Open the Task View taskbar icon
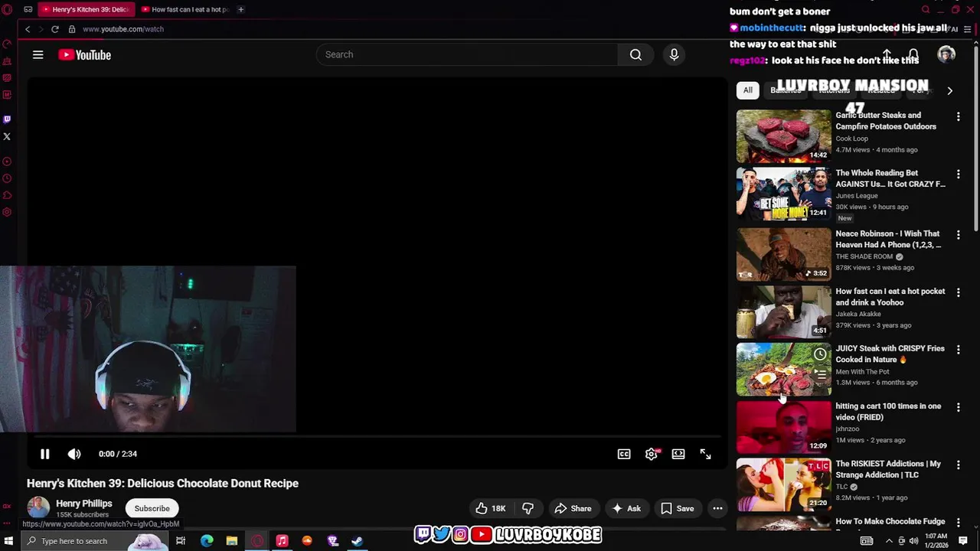 [181, 541]
